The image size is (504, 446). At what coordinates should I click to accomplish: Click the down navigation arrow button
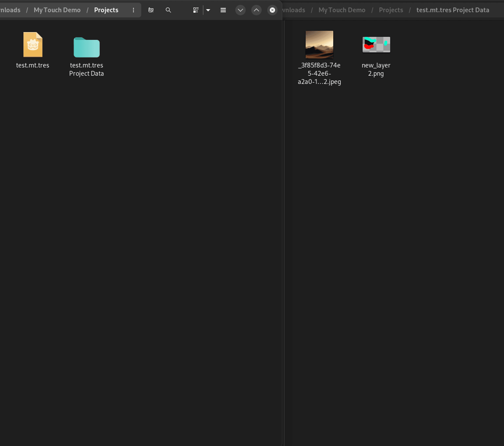click(x=240, y=10)
